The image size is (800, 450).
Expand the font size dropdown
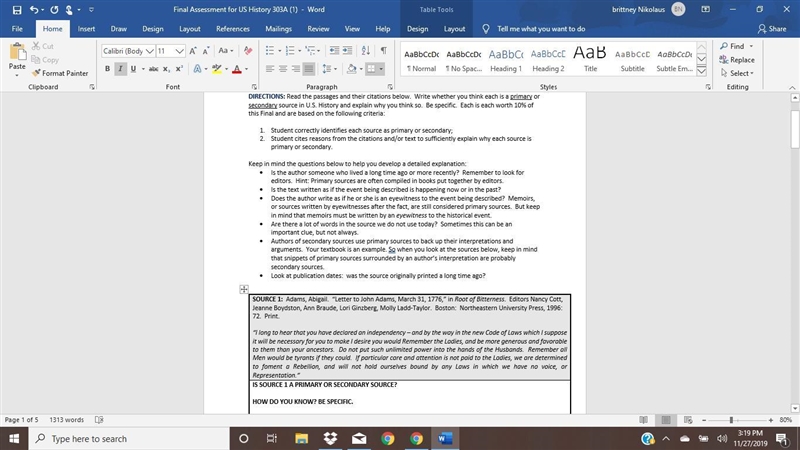(180, 51)
